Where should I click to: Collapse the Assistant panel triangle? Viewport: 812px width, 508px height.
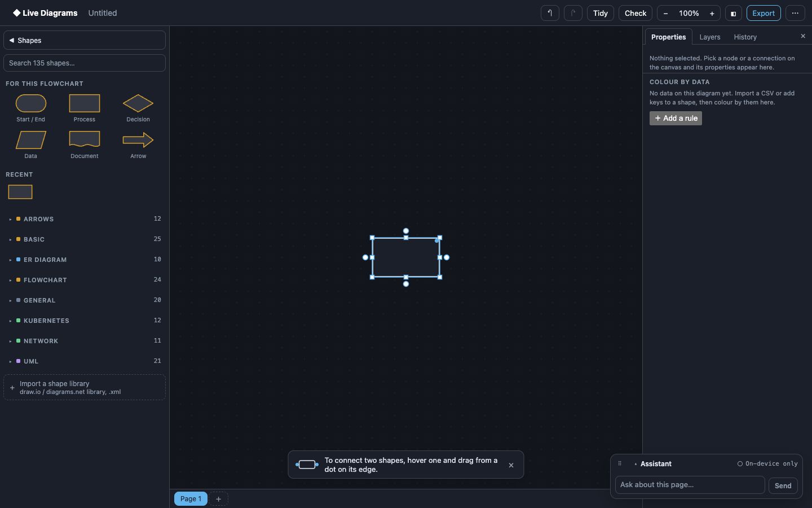636,464
